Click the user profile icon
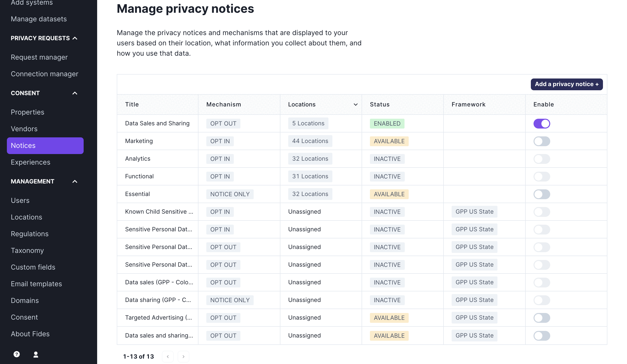The image size is (627, 364). coord(36,354)
